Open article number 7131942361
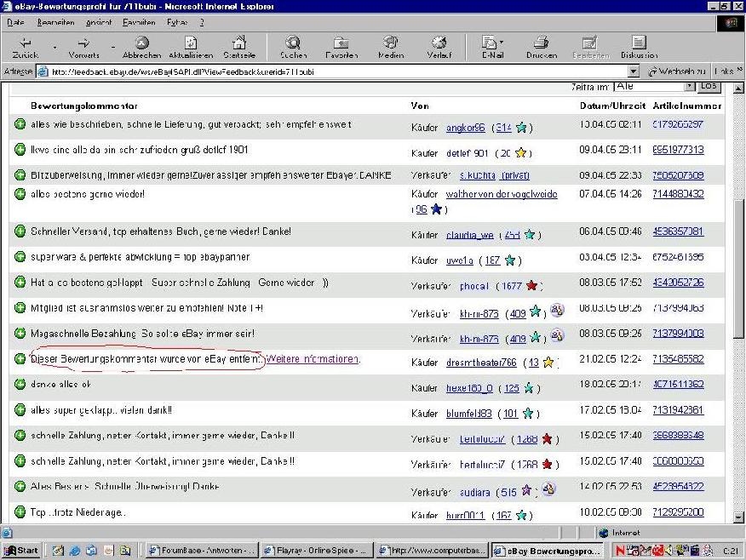The width and height of the screenshot is (746, 560). tap(678, 409)
